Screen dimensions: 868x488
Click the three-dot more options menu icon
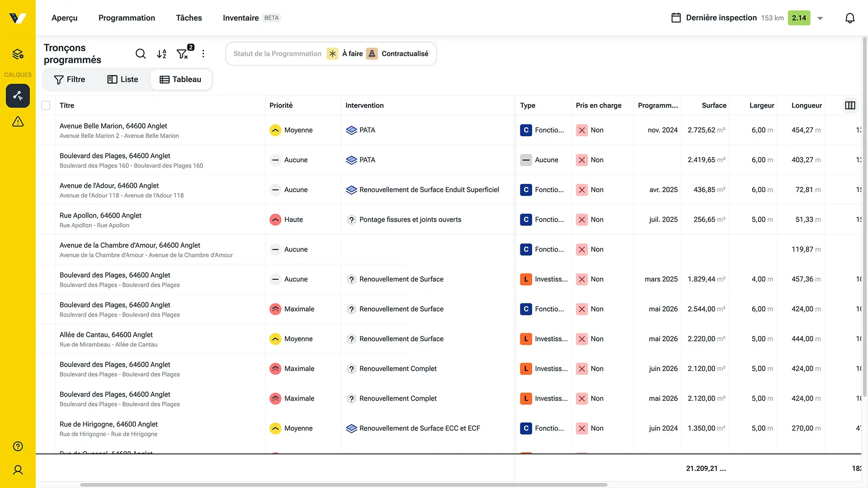204,54
